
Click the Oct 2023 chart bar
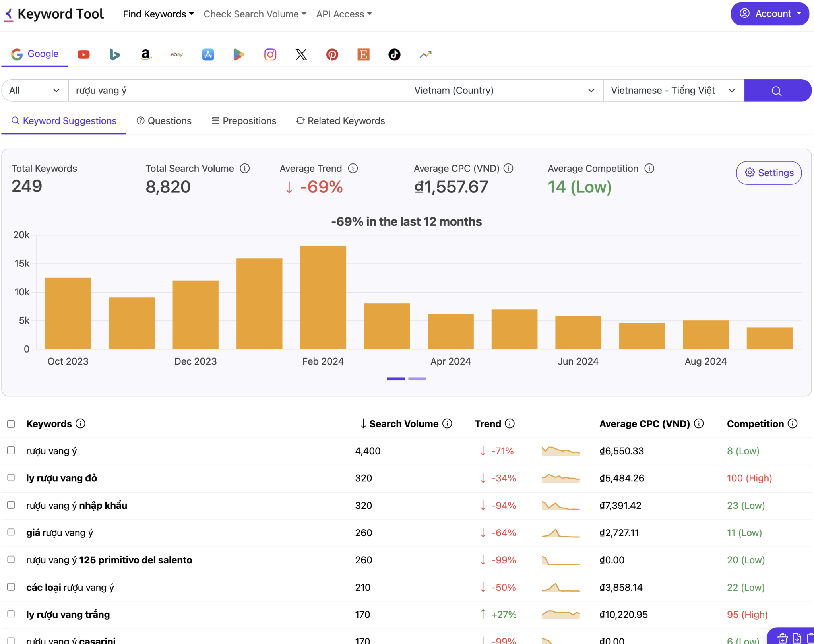[68, 314]
